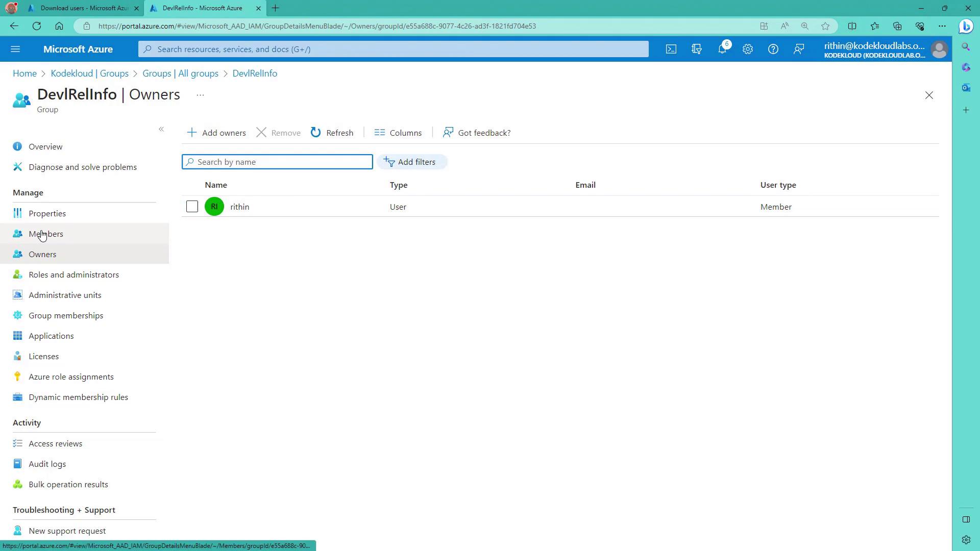Click Add owners button
Image resolution: width=980 pixels, height=551 pixels.
[x=216, y=133]
